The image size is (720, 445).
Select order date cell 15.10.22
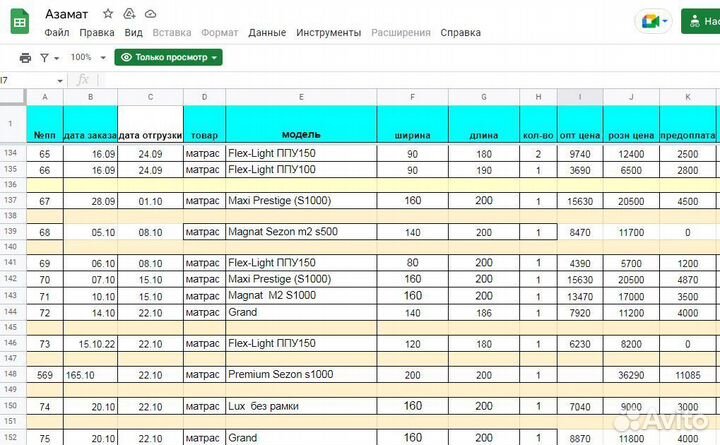pyautogui.click(x=90, y=344)
